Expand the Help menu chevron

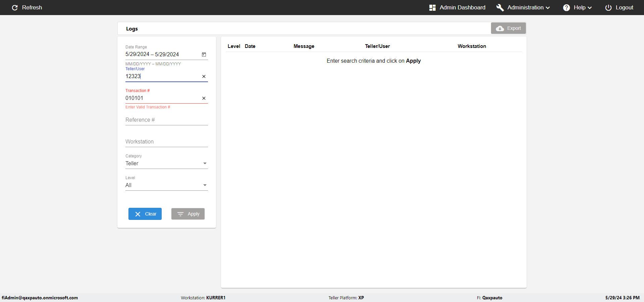tap(590, 8)
